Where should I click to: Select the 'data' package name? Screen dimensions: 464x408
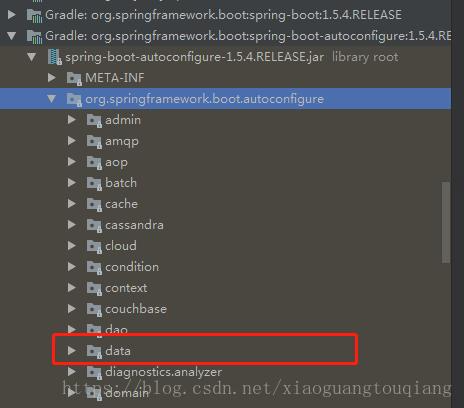(x=118, y=351)
